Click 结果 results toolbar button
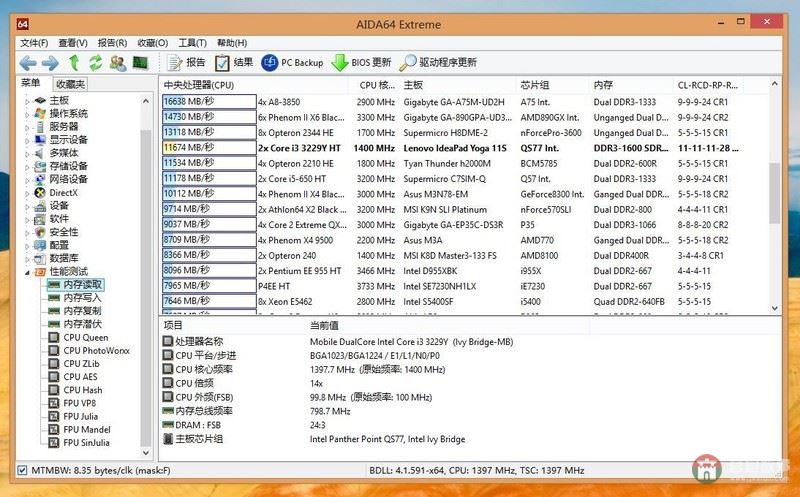The image size is (800, 497). (234, 63)
